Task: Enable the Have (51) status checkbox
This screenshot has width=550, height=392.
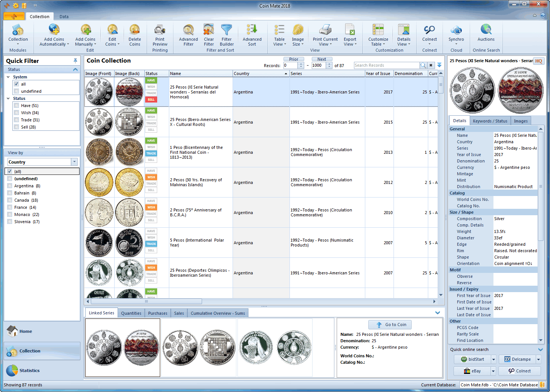Action: 17,106
